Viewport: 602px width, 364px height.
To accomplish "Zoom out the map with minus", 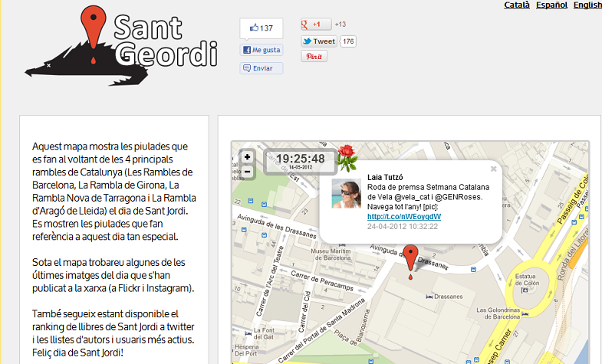I will pyautogui.click(x=247, y=172).
